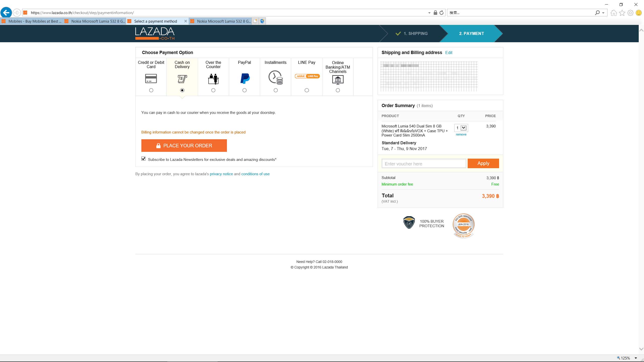Expand the search provider dropdown arrow
The image size is (644, 362).
(x=603, y=13)
